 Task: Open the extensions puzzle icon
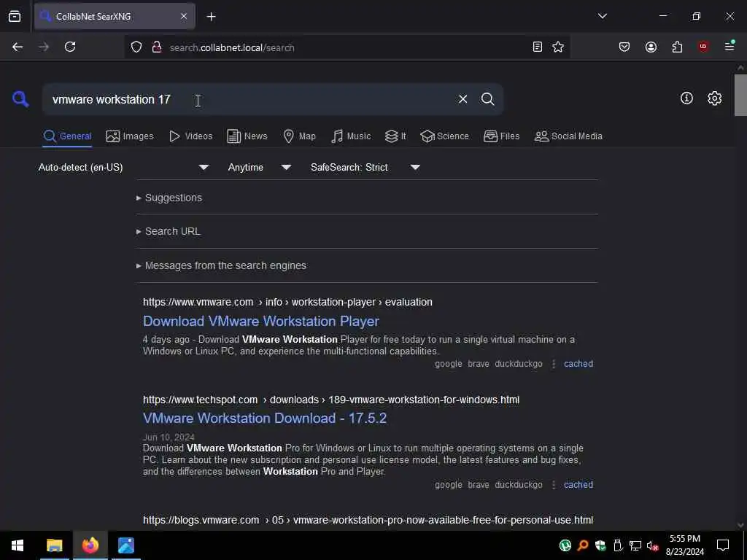[677, 47]
